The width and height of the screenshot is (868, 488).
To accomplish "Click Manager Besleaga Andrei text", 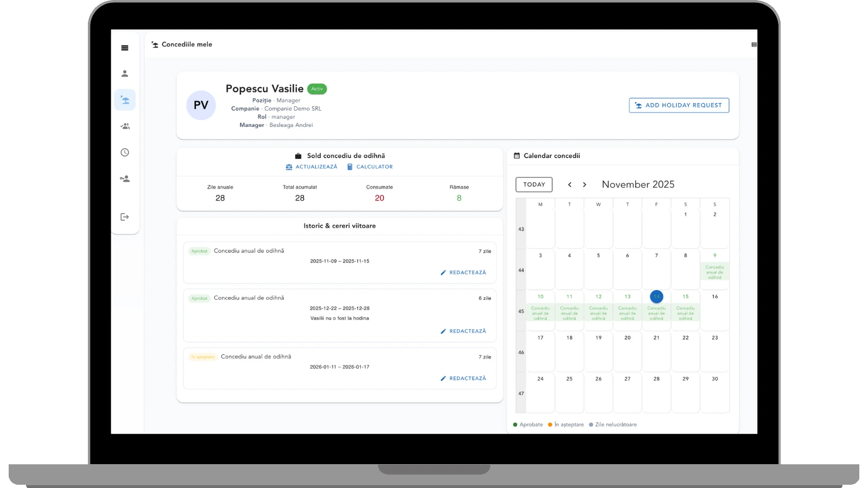I will (x=276, y=125).
